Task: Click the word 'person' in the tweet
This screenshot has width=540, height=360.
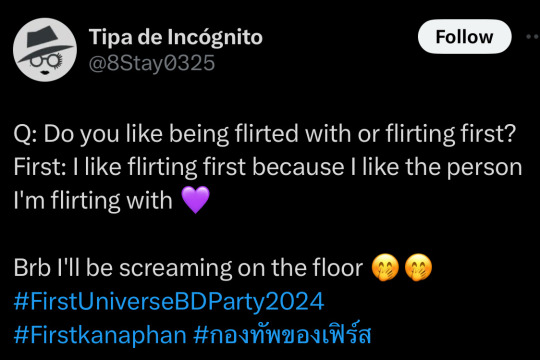Action: click(x=485, y=168)
